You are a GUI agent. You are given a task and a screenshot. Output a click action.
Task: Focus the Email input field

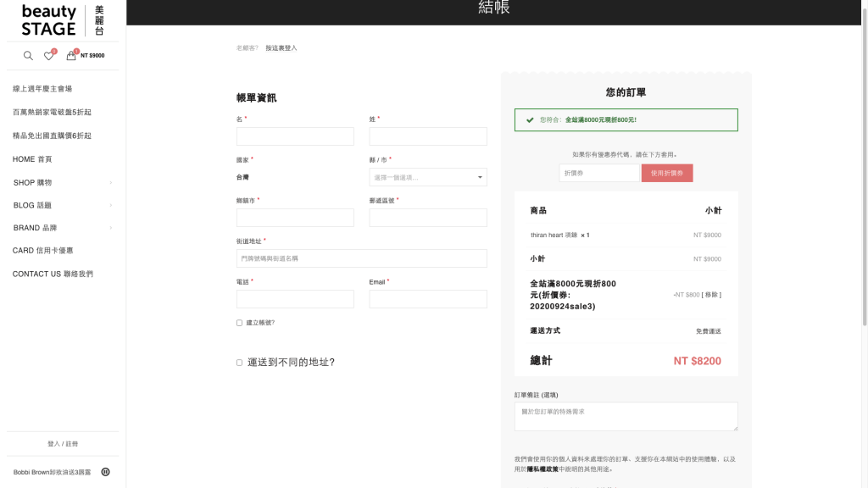[428, 299]
